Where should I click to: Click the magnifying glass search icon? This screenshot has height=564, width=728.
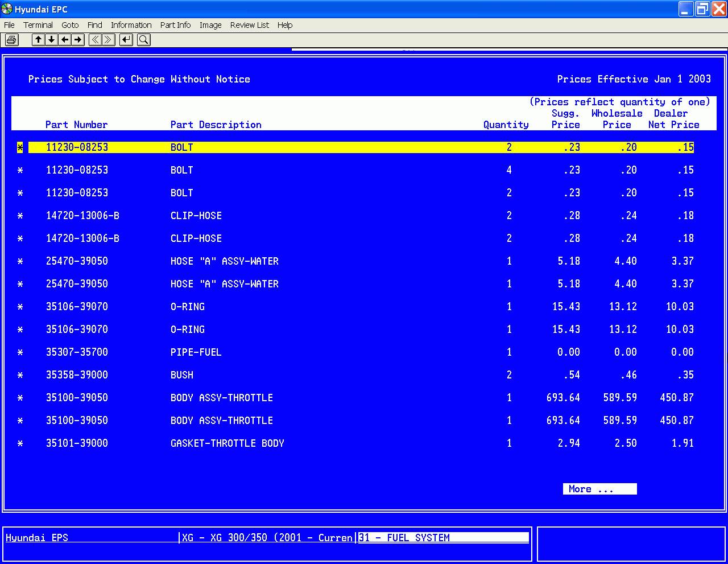tap(144, 39)
